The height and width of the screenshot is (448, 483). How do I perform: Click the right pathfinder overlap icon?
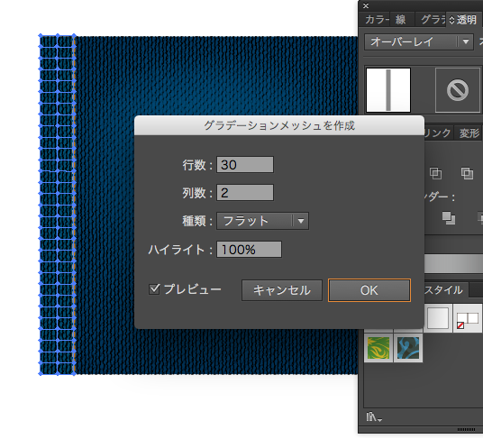[x=467, y=173]
